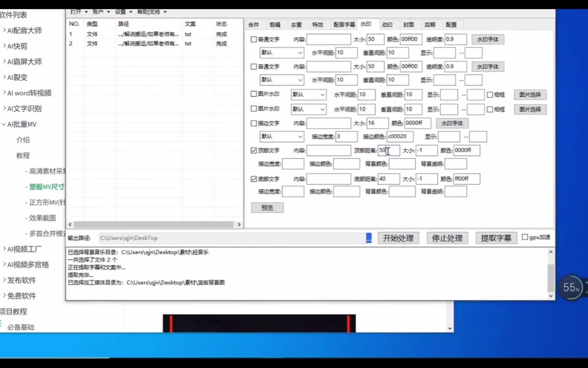Click the log panel vertical scrollbar thumb

tap(551, 278)
